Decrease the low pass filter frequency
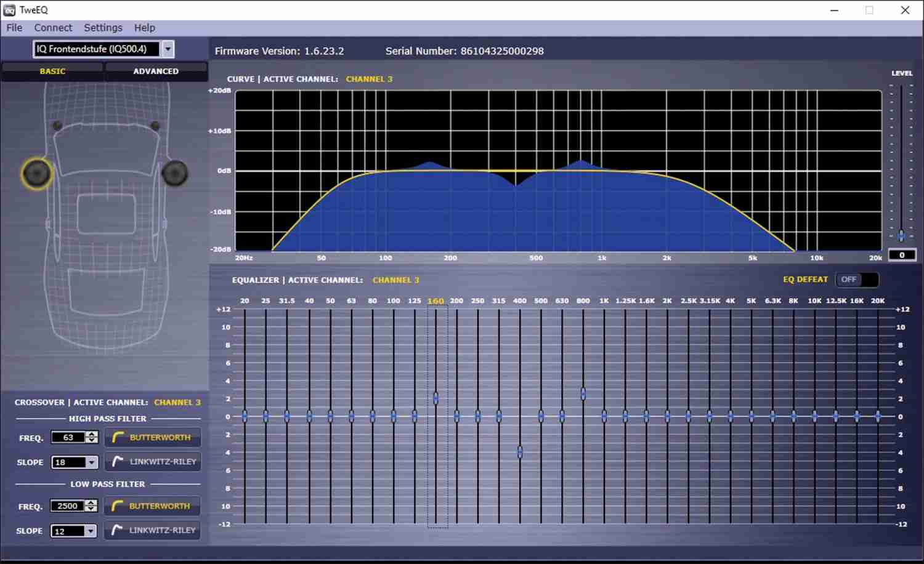924x564 pixels. [91, 509]
